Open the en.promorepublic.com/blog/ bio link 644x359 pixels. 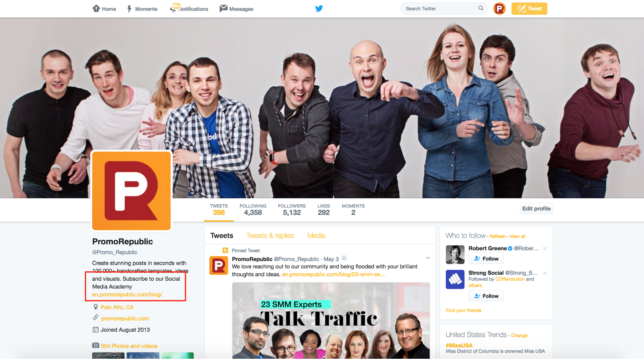point(127,295)
